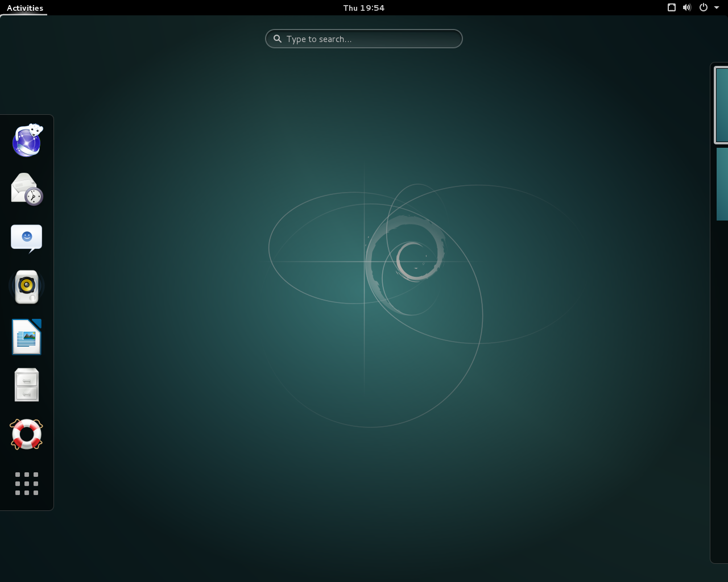
Task: Click the search magnifier icon in the search bar
Action: (278, 39)
